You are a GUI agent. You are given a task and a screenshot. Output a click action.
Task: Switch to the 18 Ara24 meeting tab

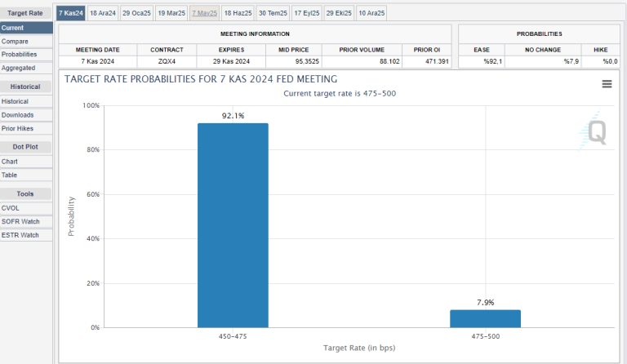pos(103,13)
